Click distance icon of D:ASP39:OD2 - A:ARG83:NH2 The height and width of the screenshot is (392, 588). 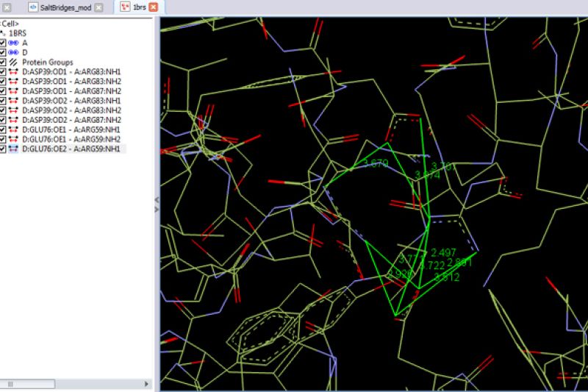pos(13,110)
